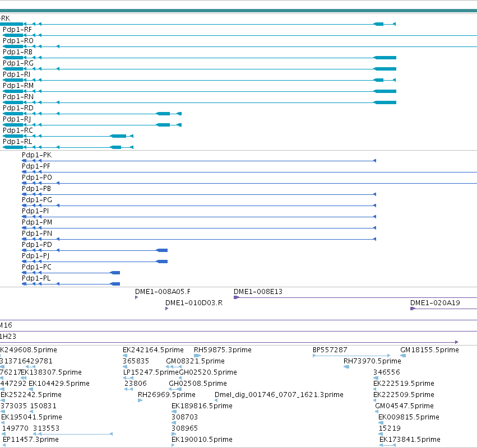Select the GM08321.5prime EST label
The width and height of the screenshot is (477, 448).
click(x=195, y=361)
